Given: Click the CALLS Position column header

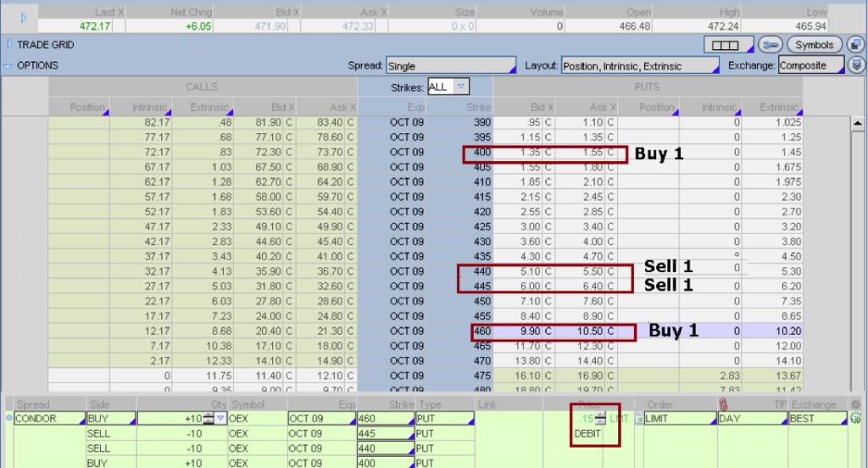Looking at the screenshot, I should (79, 107).
